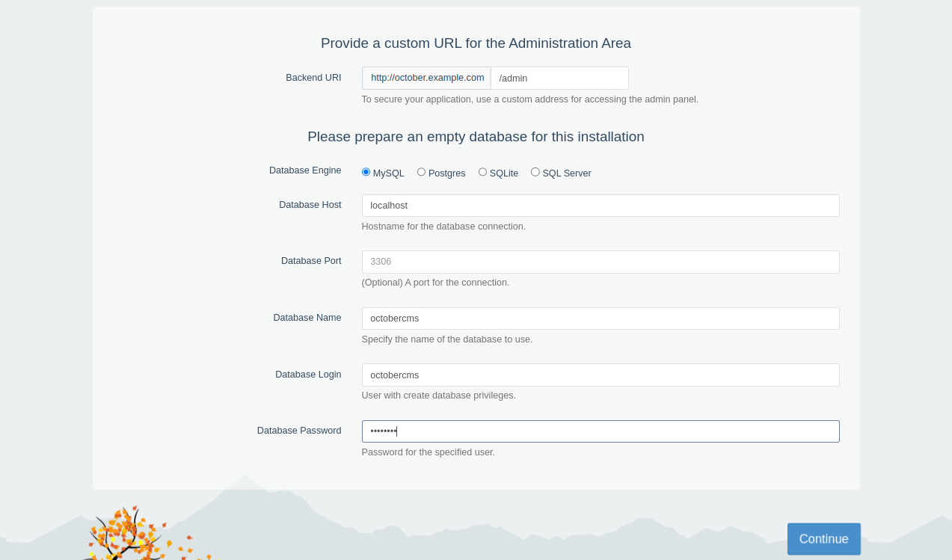The width and height of the screenshot is (952, 560).
Task: Switch database engine to SQL Server
Action: point(535,172)
